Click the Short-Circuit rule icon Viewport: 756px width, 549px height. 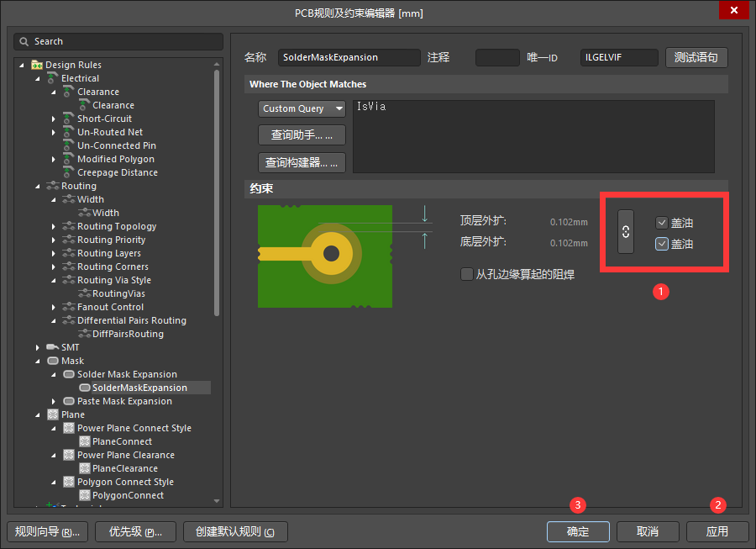point(69,119)
